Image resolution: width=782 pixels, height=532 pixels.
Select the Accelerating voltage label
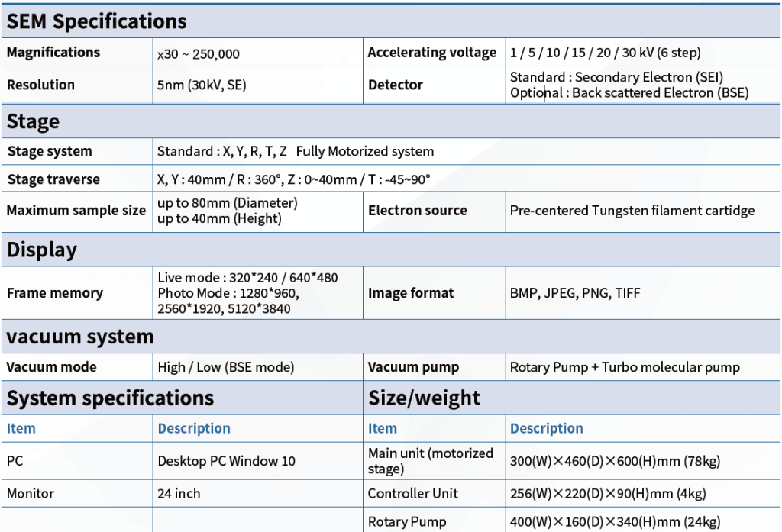pos(431,53)
